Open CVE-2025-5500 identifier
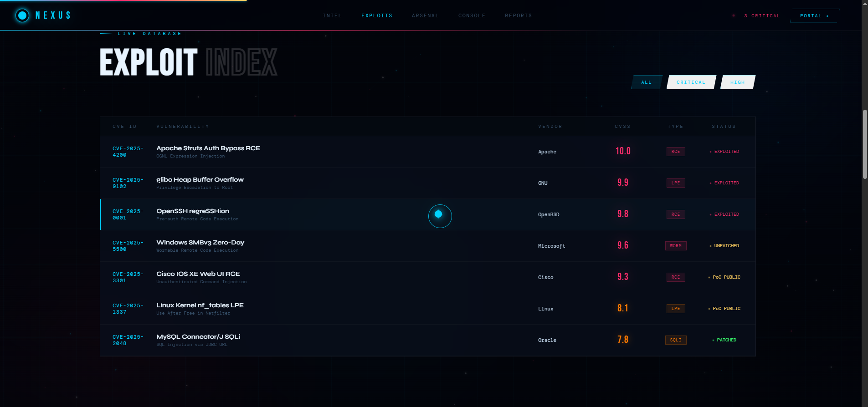 coord(128,246)
